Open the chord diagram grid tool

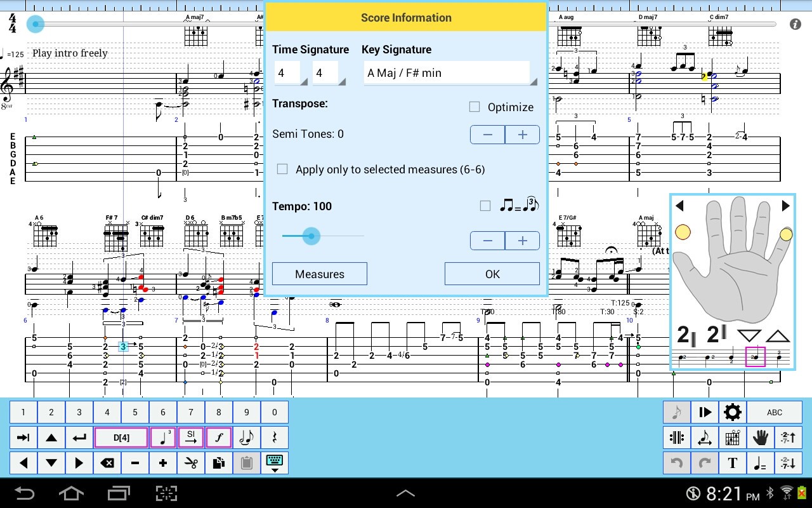733,438
